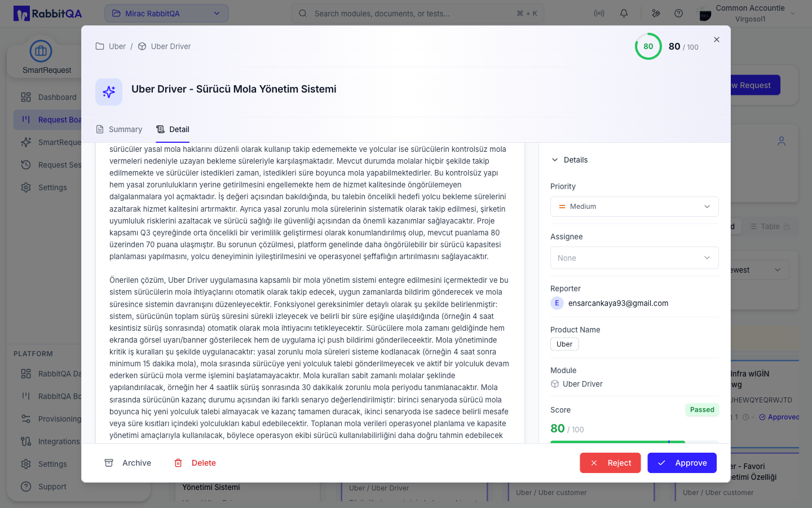Open the Newest sort dropdown in background
The width and height of the screenshot is (812, 508).
click(x=760, y=270)
